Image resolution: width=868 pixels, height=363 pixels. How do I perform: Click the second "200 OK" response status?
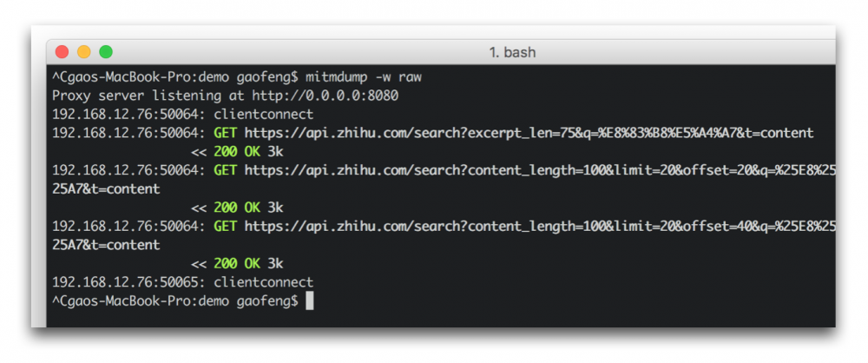pos(237,208)
